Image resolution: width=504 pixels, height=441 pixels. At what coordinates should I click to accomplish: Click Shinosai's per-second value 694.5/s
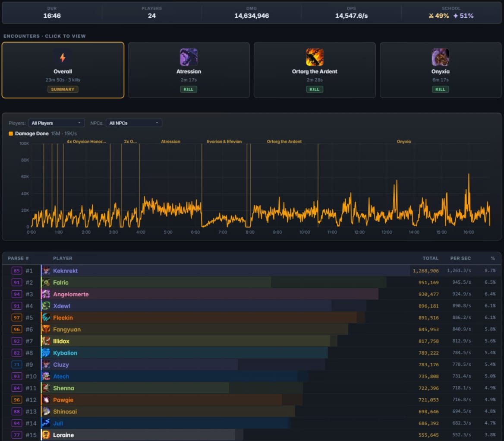pos(462,411)
